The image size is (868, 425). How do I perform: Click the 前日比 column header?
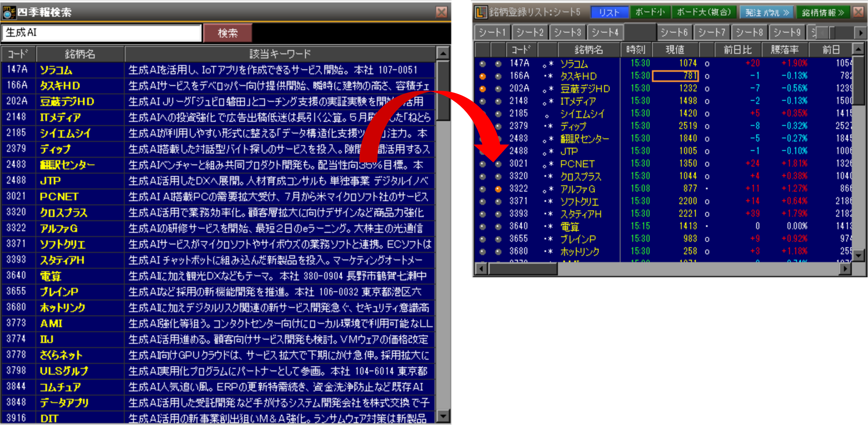tap(738, 50)
